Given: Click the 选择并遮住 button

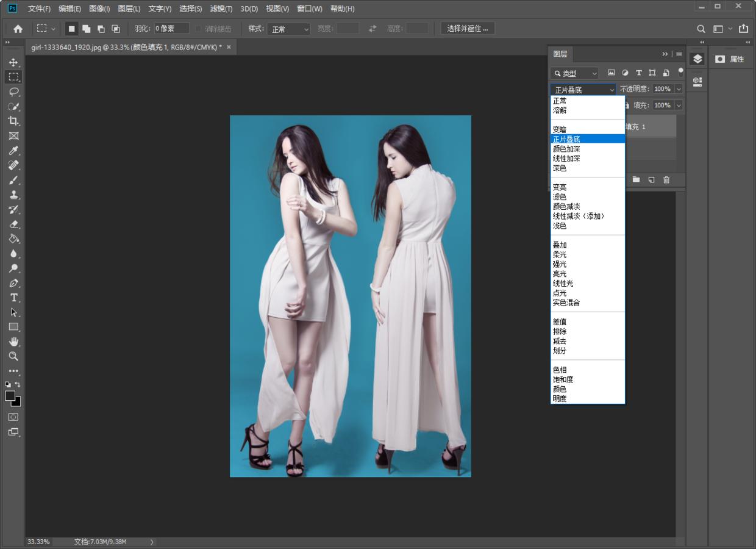Looking at the screenshot, I should (x=468, y=29).
